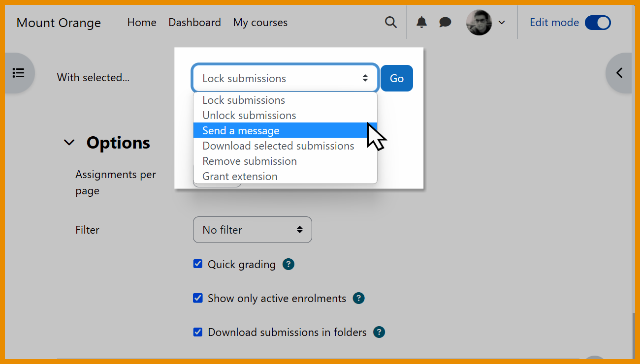The image size is (640, 364).
Task: Open help for Quick grading
Action: tap(288, 264)
